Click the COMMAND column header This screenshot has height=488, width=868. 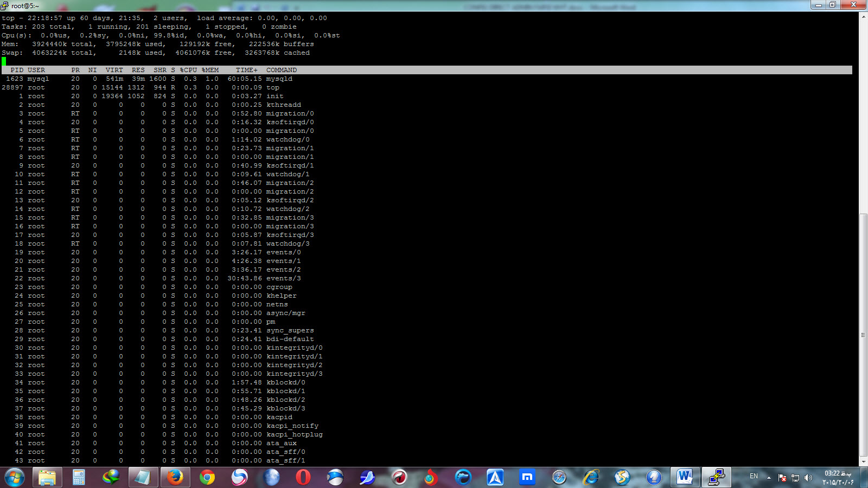[282, 70]
